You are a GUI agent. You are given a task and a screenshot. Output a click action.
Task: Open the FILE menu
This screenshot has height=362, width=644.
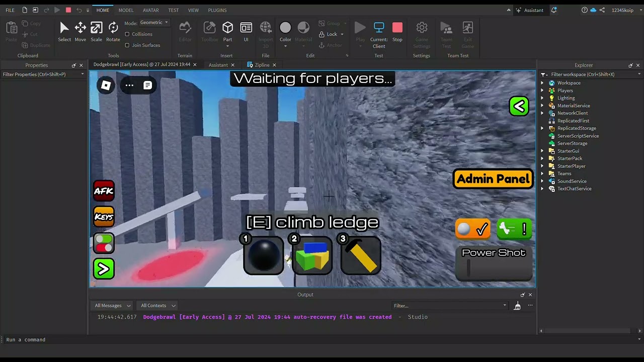10,10
